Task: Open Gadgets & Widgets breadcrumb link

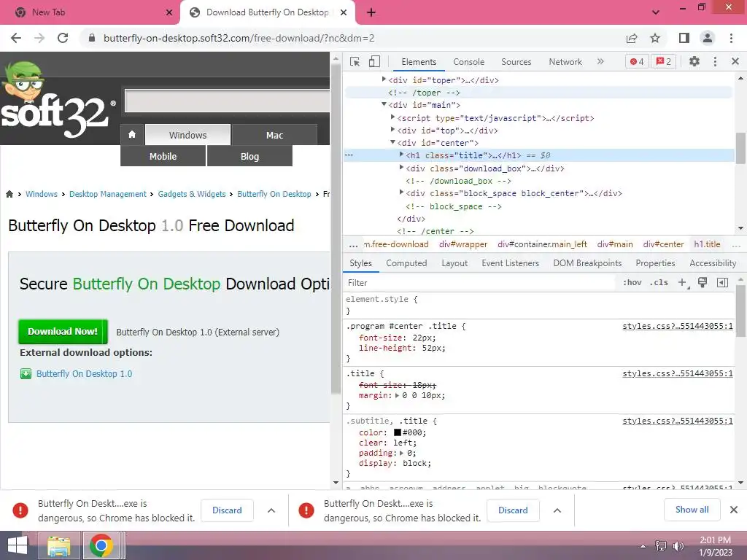Action: [192, 194]
